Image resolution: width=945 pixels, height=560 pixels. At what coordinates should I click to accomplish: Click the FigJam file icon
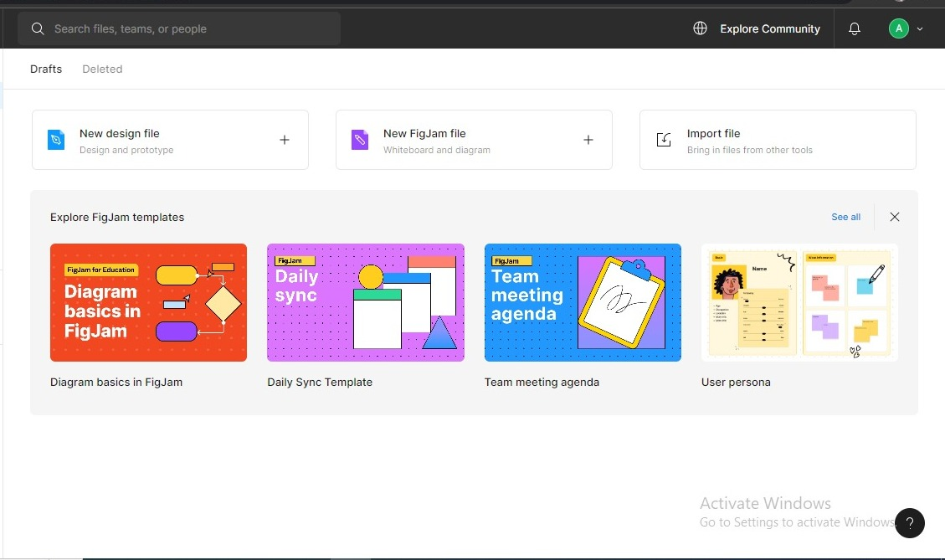pos(360,140)
